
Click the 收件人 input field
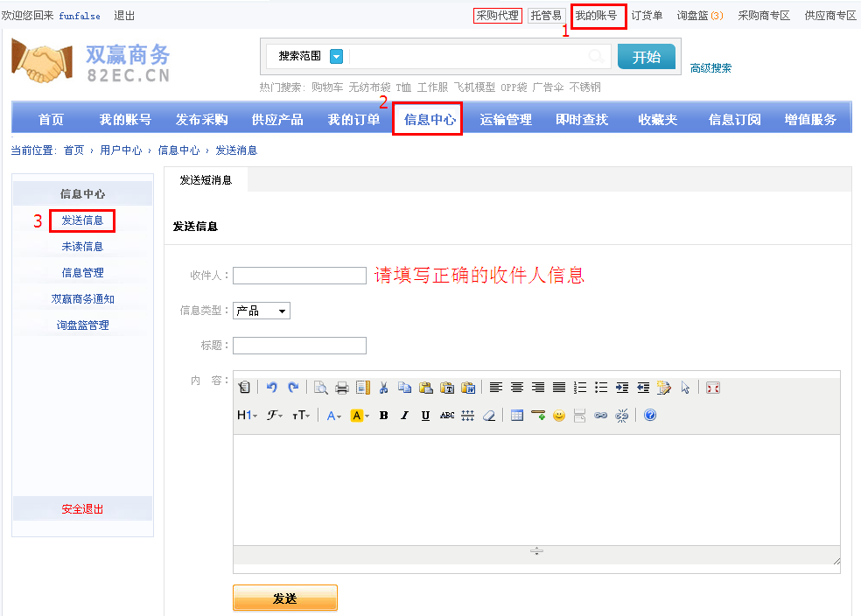(299, 276)
